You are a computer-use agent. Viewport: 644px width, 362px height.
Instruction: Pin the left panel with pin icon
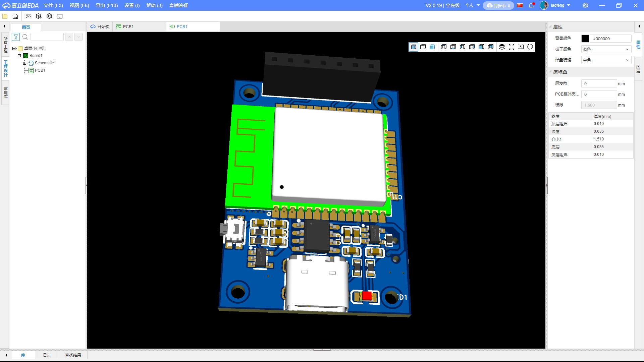click(x=4, y=26)
